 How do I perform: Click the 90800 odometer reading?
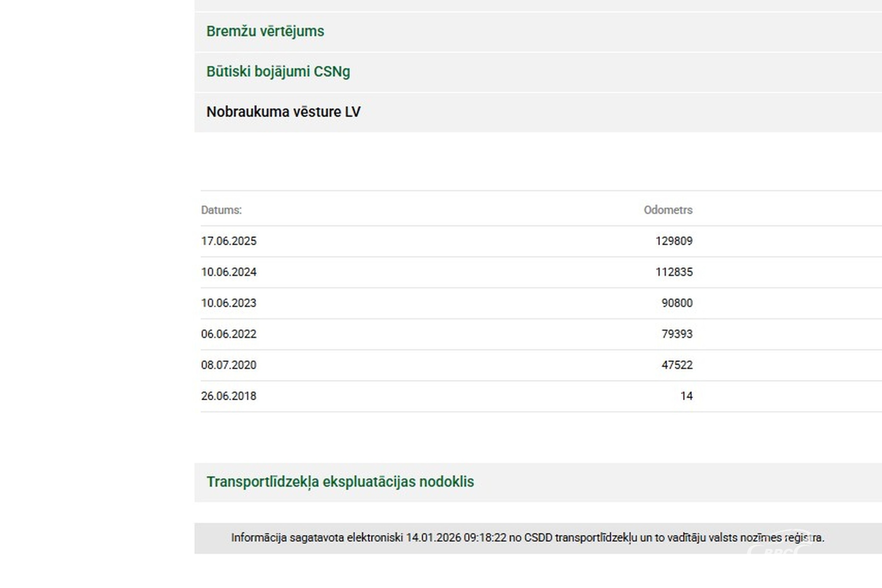[677, 303]
